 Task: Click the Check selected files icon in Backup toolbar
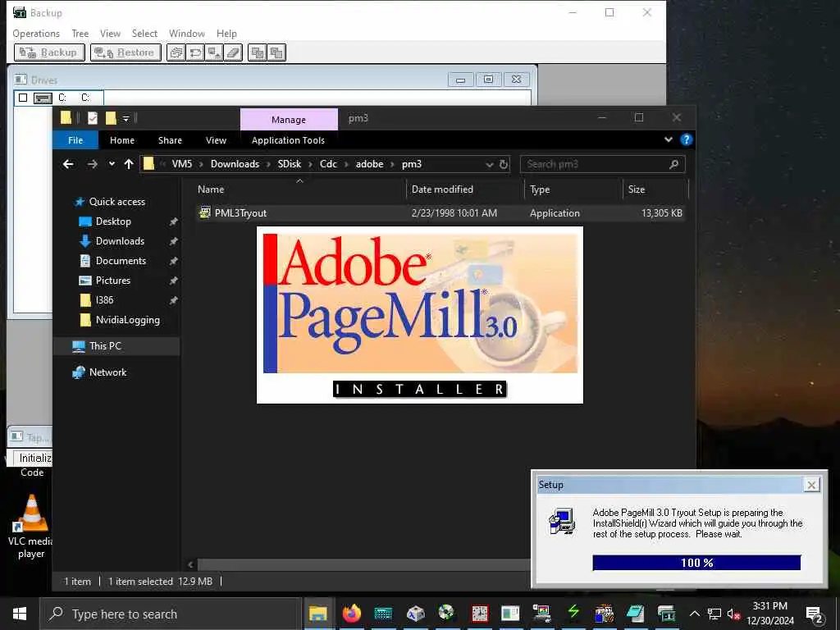point(257,52)
